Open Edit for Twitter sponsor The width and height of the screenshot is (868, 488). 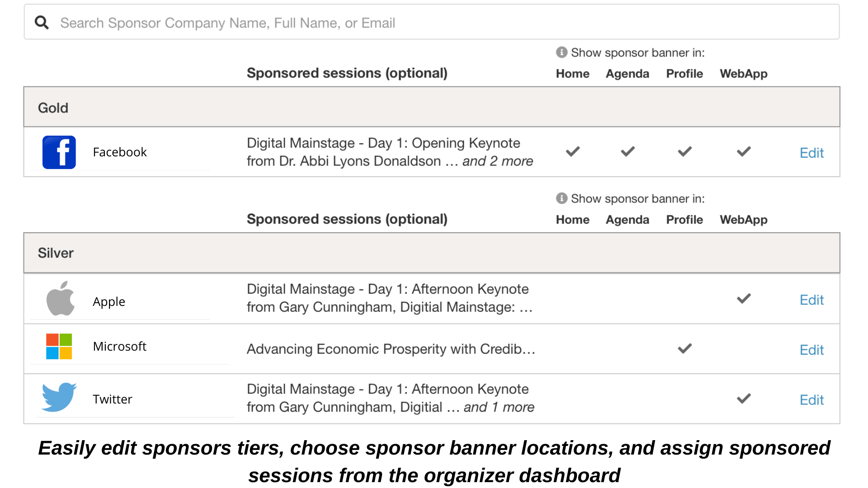click(x=811, y=400)
